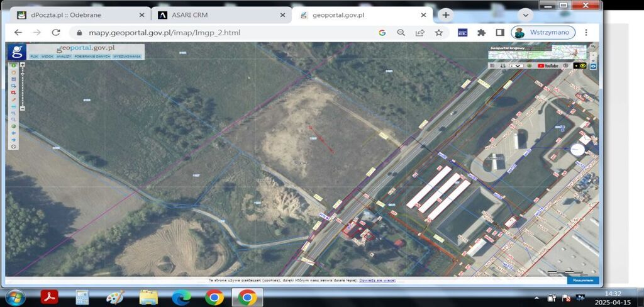The image size is (644, 307).
Task: Open the Chrome three-dot menu
Action: (x=586, y=33)
